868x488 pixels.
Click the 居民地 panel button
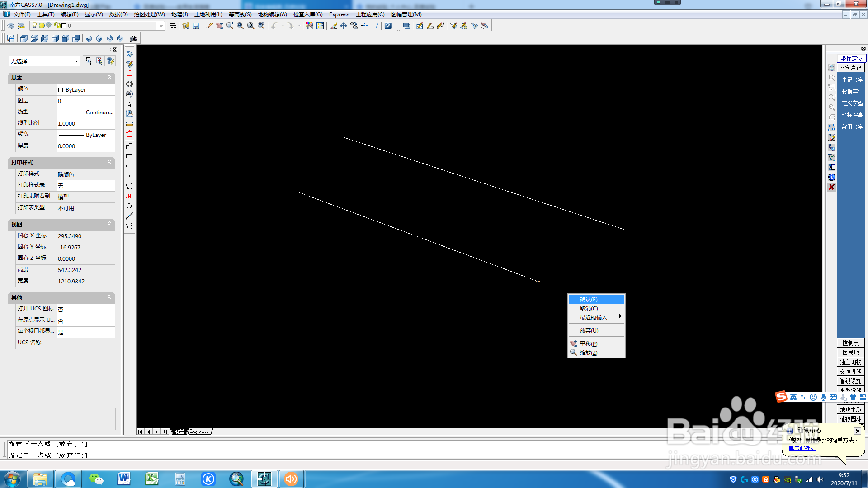850,352
